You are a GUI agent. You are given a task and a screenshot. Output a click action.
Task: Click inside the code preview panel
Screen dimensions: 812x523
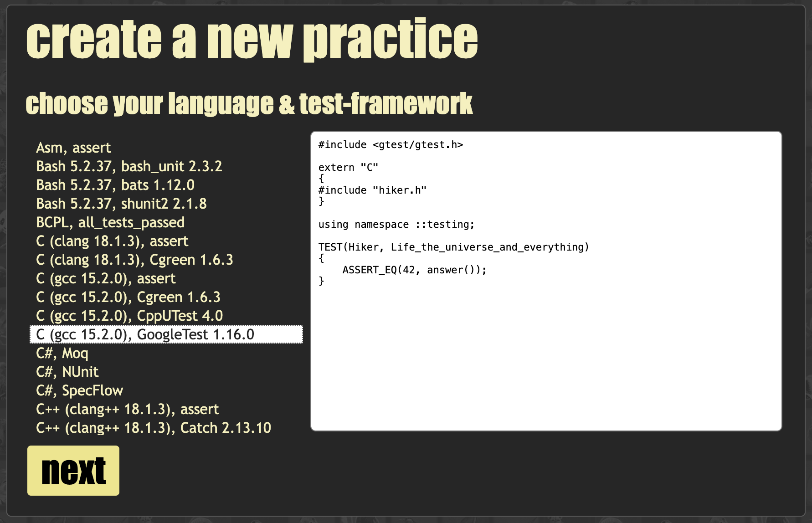click(x=546, y=355)
